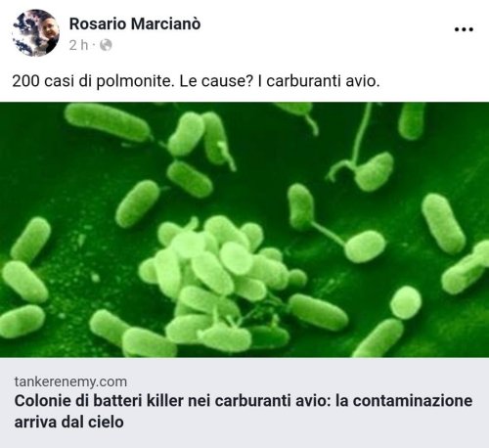Viewport: 489px width, 448px height.
Task: Click the elongated bacterium at the image's top left
Action: point(108,122)
